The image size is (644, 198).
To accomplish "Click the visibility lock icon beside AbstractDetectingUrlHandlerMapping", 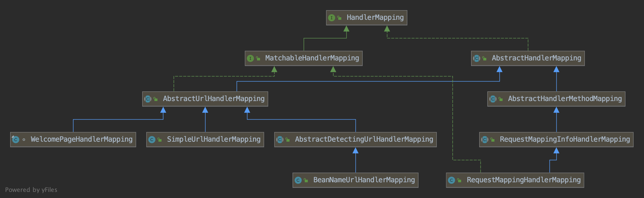I will point(288,140).
